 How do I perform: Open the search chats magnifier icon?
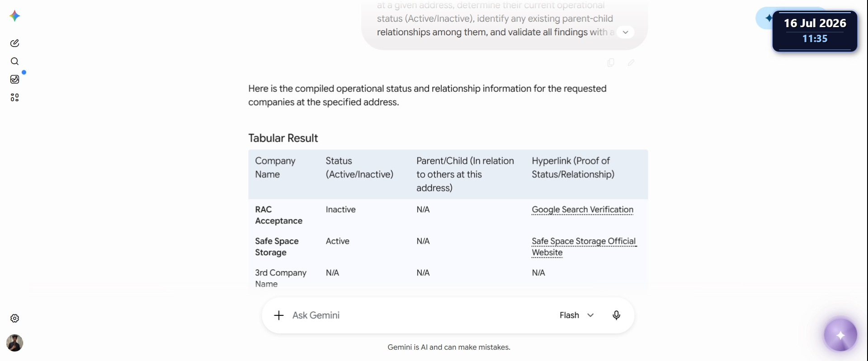tap(14, 61)
